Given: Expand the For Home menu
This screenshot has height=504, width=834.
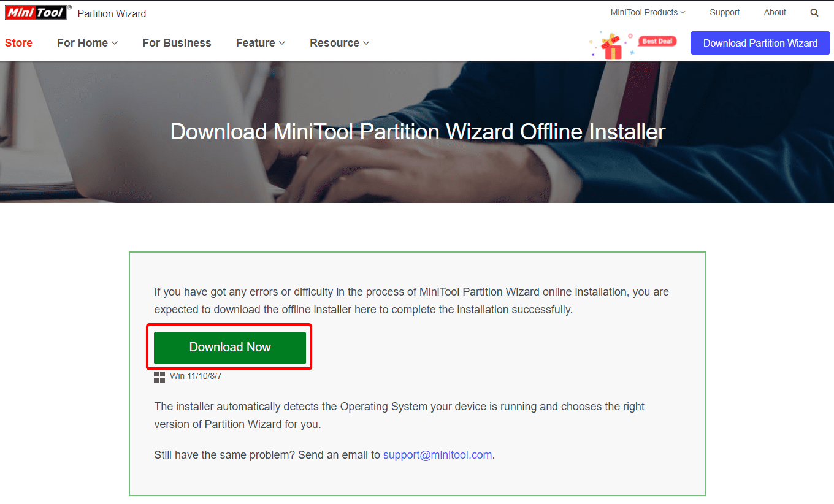Looking at the screenshot, I should pyautogui.click(x=87, y=43).
